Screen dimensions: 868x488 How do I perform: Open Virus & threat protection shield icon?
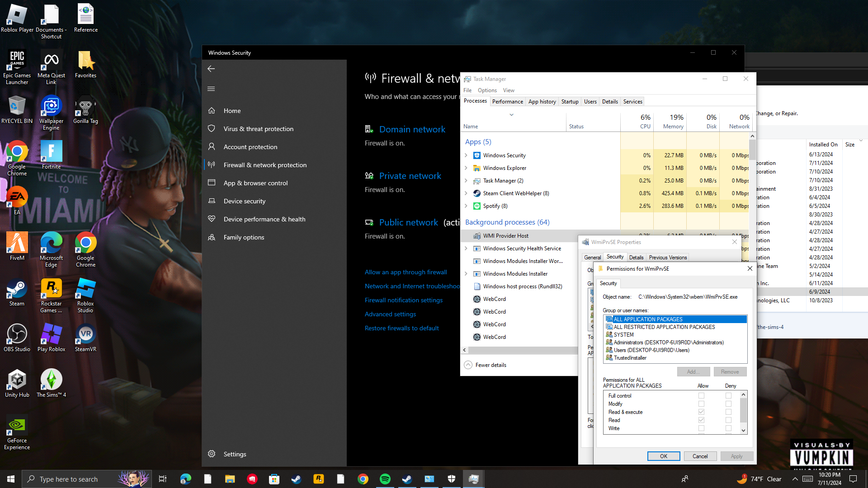pos(211,129)
